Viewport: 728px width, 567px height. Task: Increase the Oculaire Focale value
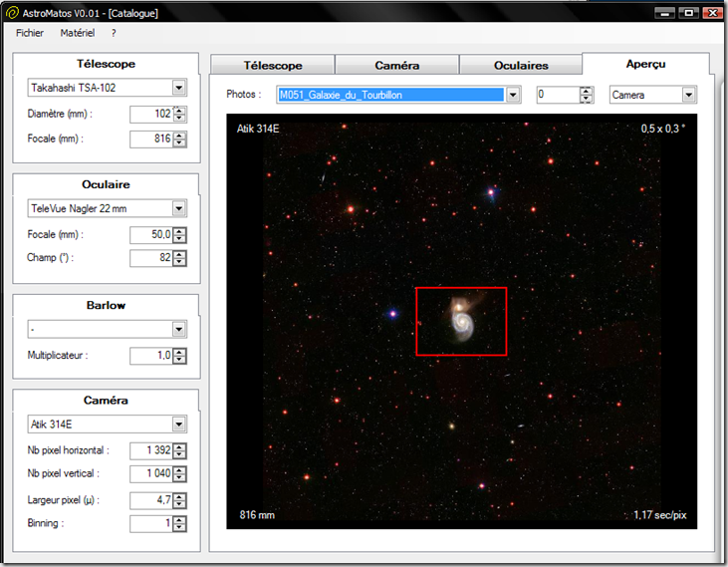coord(179,231)
